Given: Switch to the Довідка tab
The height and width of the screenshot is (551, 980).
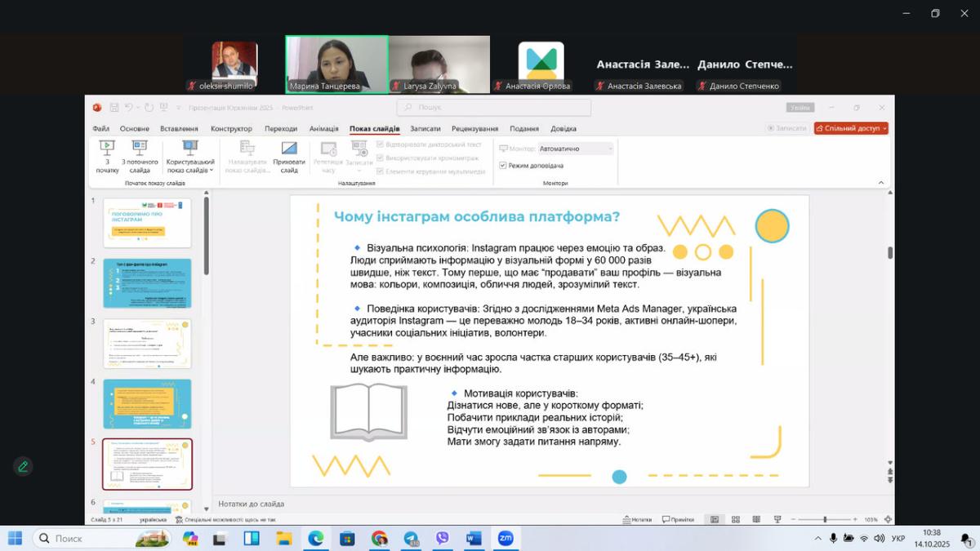Looking at the screenshot, I should click(563, 128).
